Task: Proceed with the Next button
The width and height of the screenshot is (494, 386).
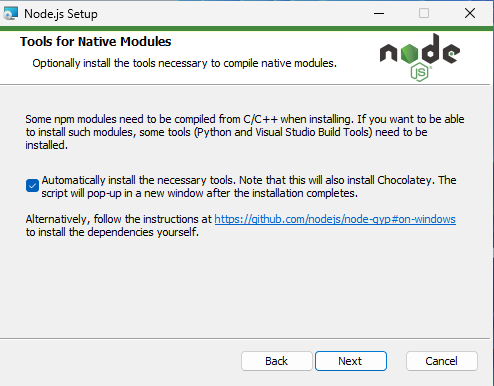Action: [351, 361]
